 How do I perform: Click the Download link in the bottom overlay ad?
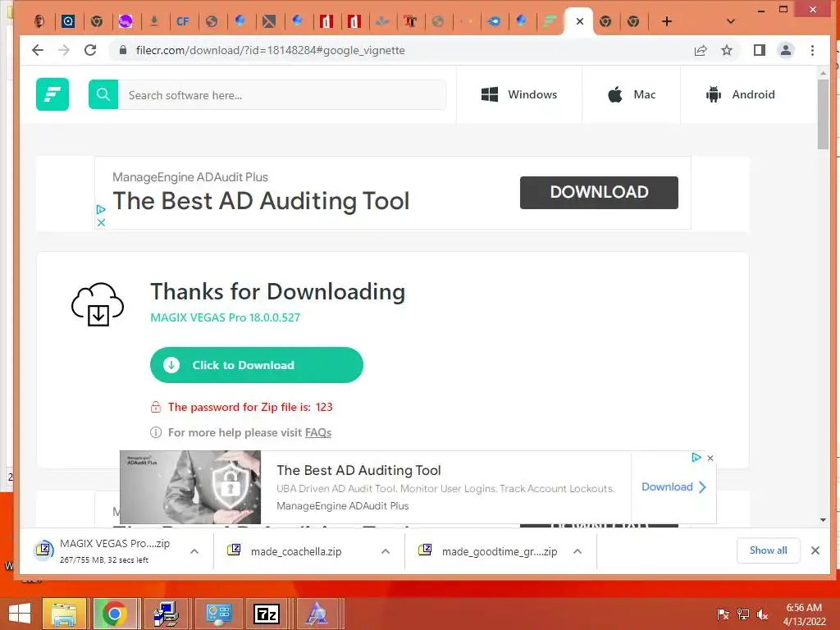coord(673,487)
